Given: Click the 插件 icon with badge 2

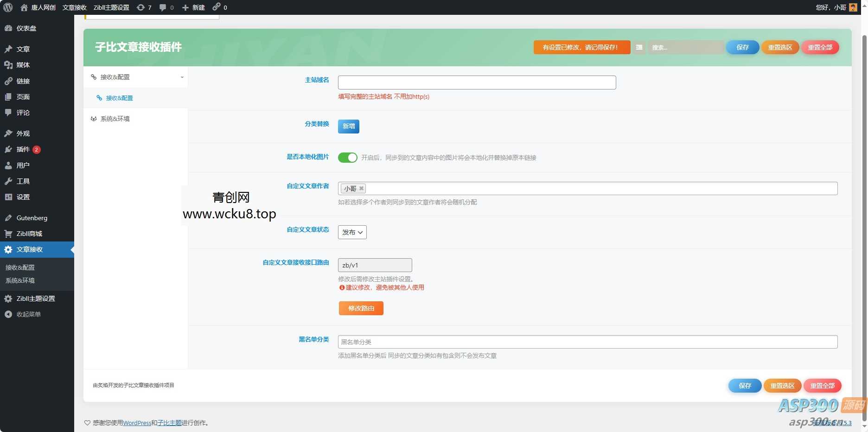Looking at the screenshot, I should [8, 149].
